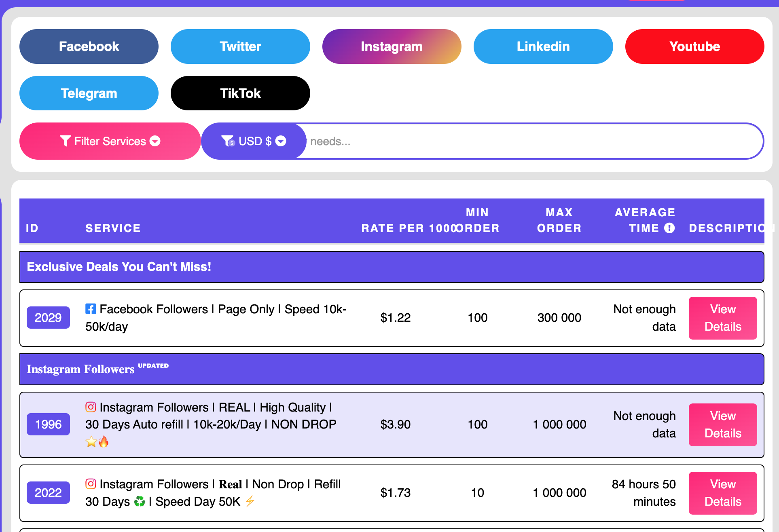Screen dimensions: 779x532
Task: Select the Facebook category button
Action: [x=89, y=46]
